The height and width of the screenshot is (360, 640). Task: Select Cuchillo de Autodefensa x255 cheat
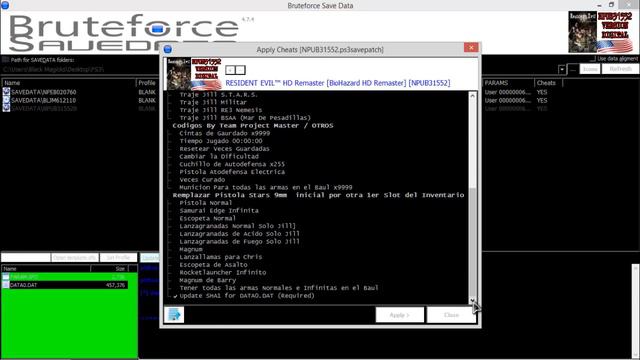point(232,164)
